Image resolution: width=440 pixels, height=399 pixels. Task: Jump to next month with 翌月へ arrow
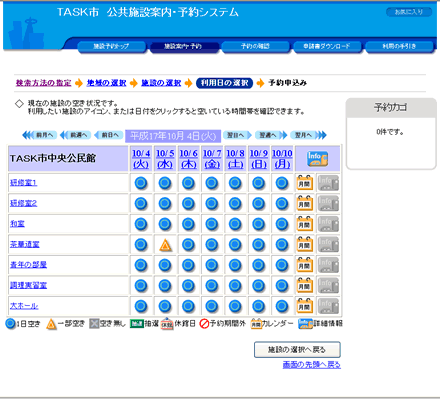pos(308,135)
